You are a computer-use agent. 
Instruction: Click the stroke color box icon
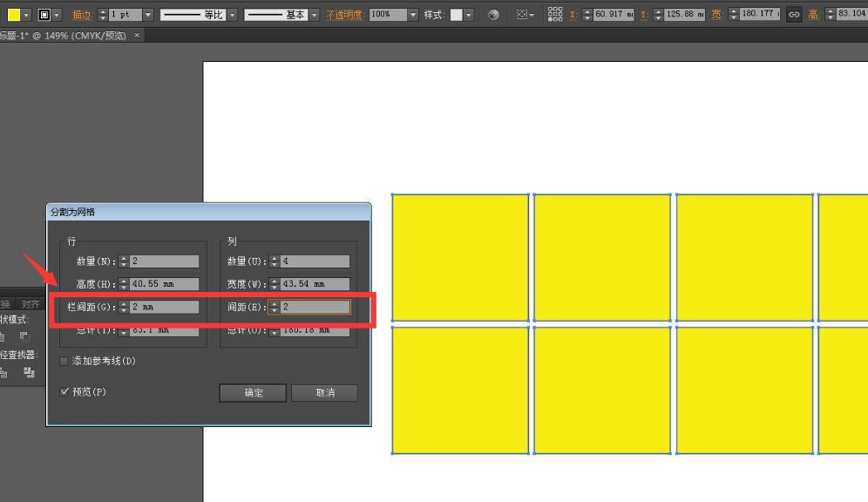tap(44, 15)
